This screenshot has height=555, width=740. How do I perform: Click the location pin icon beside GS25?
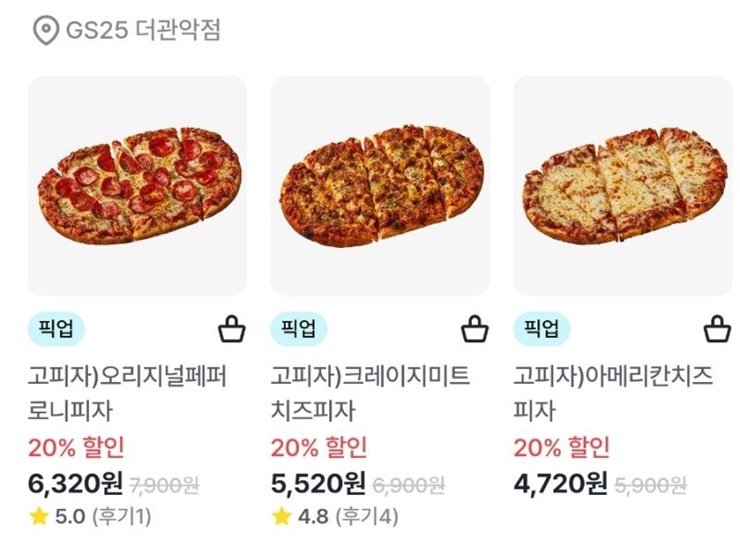[46, 30]
